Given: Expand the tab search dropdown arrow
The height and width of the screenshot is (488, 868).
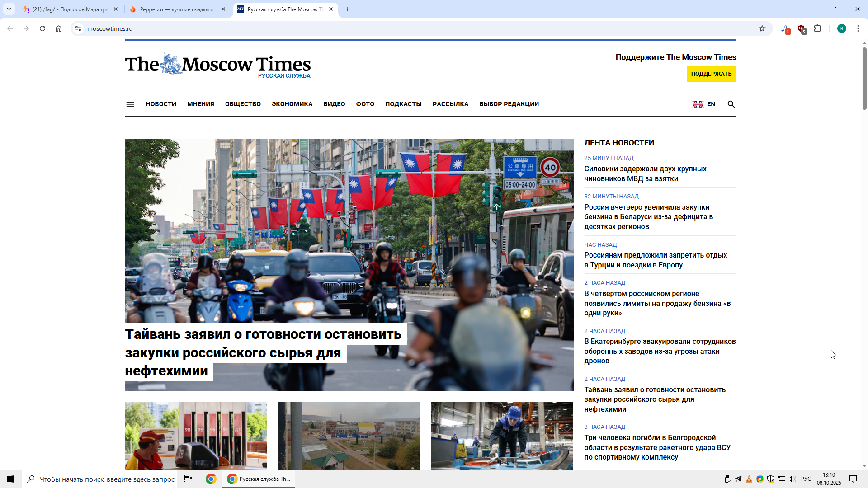Looking at the screenshot, I should (9, 9).
